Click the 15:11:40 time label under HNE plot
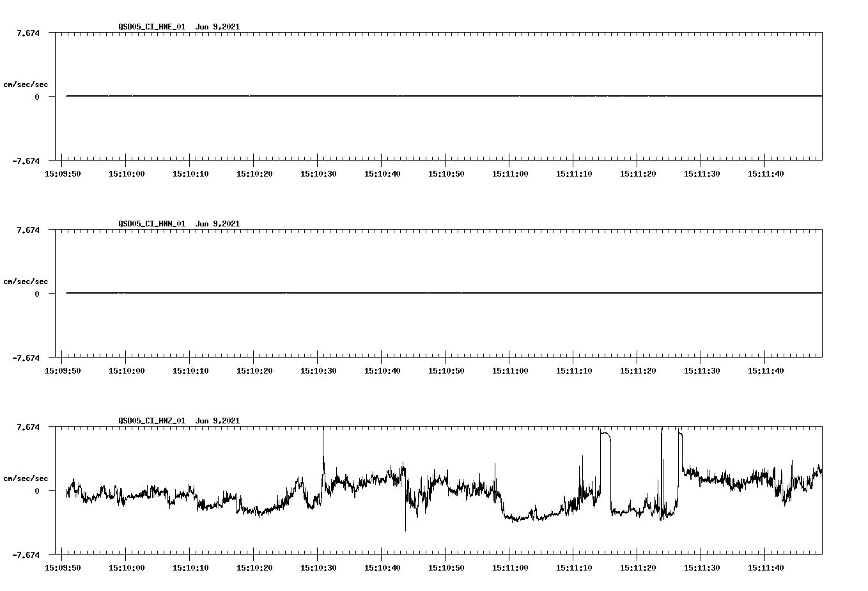Screen dimensions: 868x591 [x=766, y=173]
